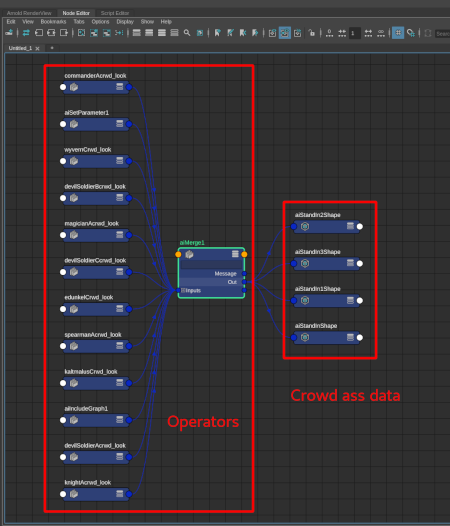Open the Display menu
The image size is (450, 526).
click(125, 22)
